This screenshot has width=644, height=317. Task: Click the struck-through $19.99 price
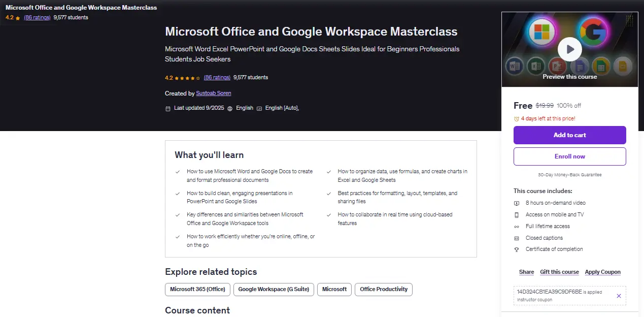click(545, 106)
